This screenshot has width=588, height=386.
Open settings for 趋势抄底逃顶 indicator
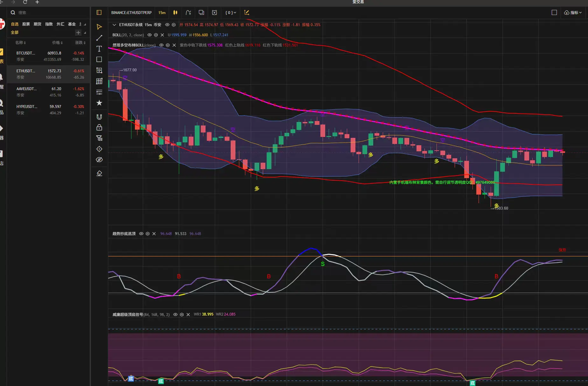coord(148,234)
